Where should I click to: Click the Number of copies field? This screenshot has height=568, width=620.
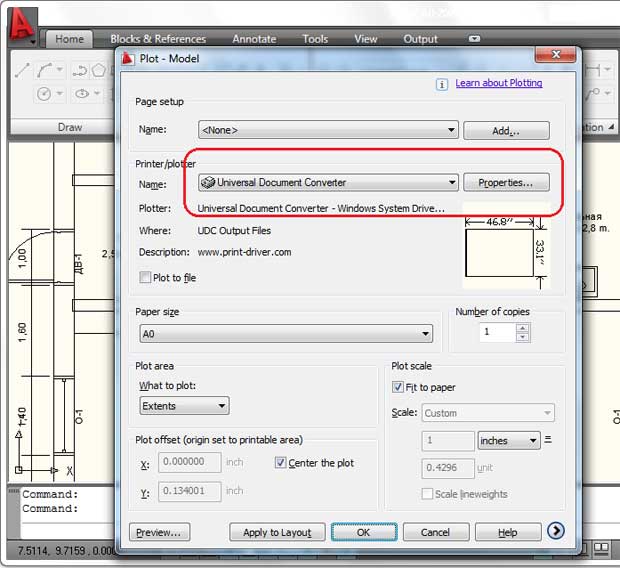click(498, 332)
